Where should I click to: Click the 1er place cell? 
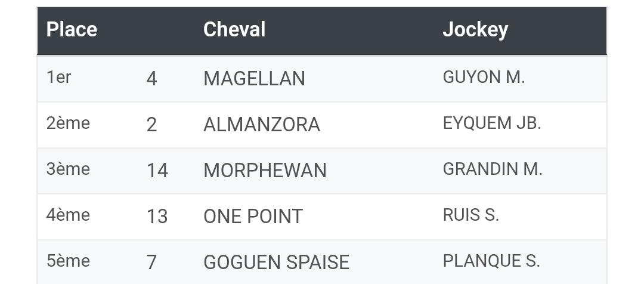[58, 77]
